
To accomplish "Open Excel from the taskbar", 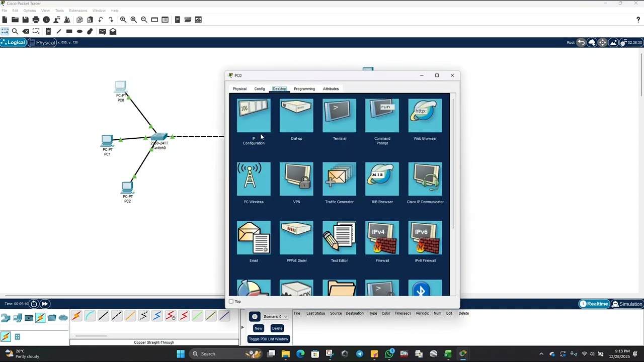I will 448,354.
